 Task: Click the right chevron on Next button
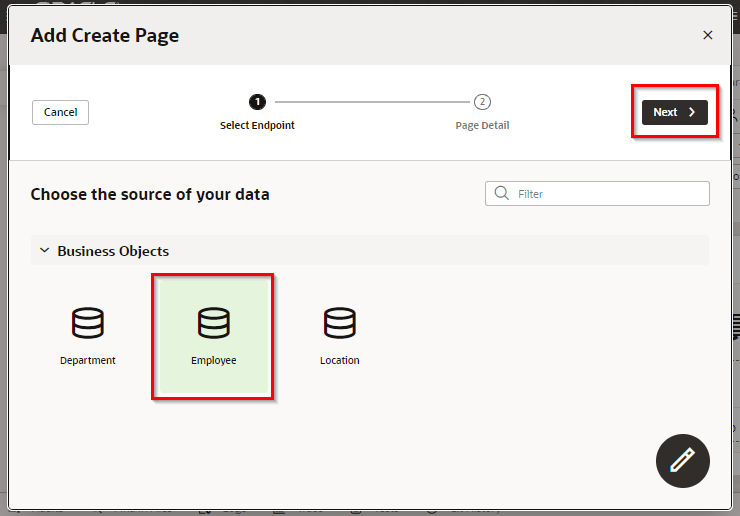point(691,113)
